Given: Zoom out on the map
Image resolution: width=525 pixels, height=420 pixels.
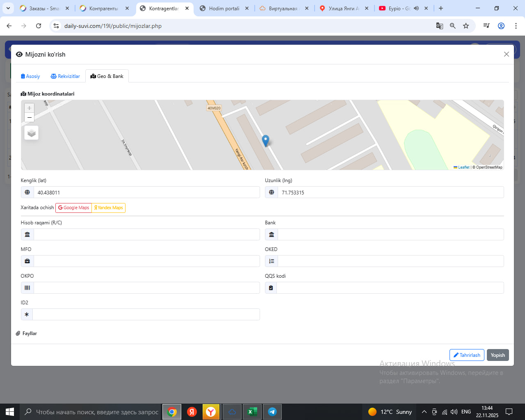Looking at the screenshot, I should click(x=29, y=117).
